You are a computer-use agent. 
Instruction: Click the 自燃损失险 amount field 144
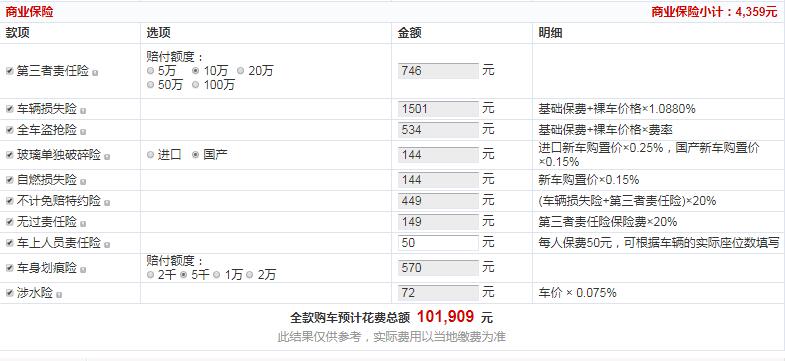(x=439, y=180)
